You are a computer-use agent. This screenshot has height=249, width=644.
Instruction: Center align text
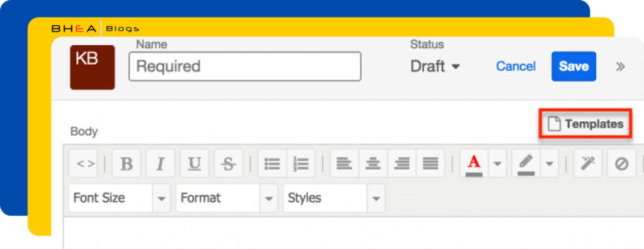373,163
